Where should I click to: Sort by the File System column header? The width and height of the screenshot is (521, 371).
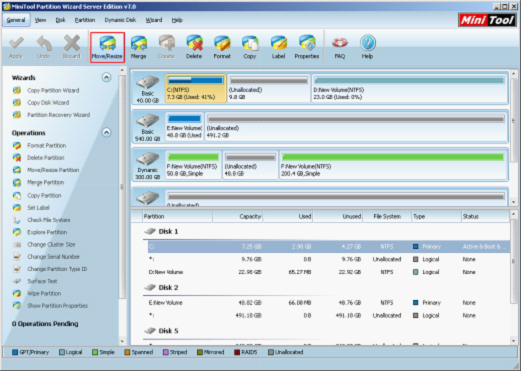pos(387,217)
